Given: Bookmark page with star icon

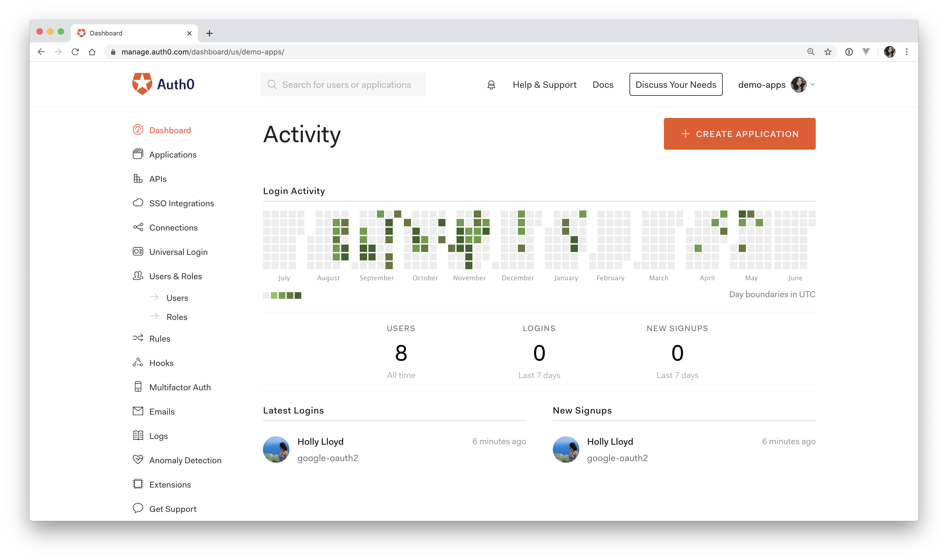Looking at the screenshot, I should pos(828,52).
